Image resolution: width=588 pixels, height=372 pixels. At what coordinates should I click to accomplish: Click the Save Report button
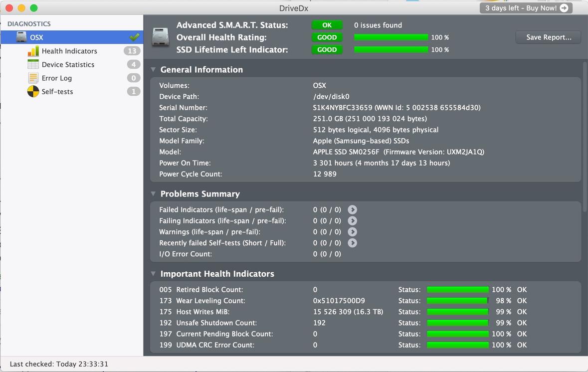click(x=548, y=37)
